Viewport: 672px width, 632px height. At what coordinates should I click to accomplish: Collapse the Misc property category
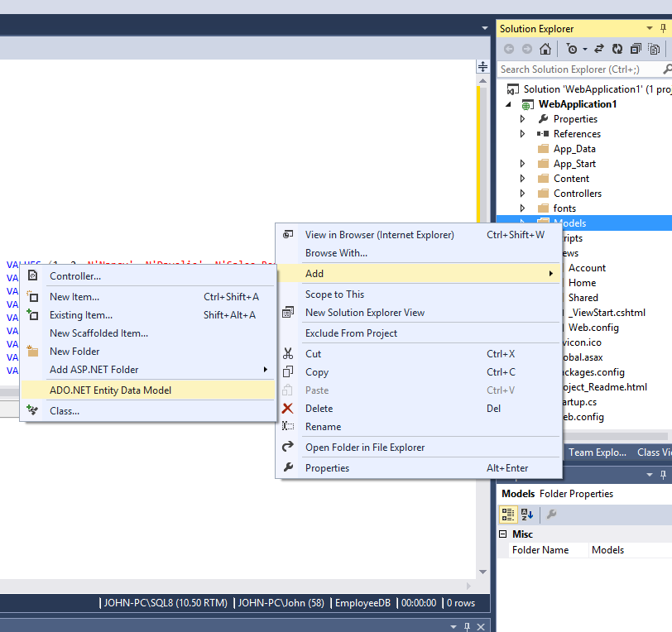(502, 534)
